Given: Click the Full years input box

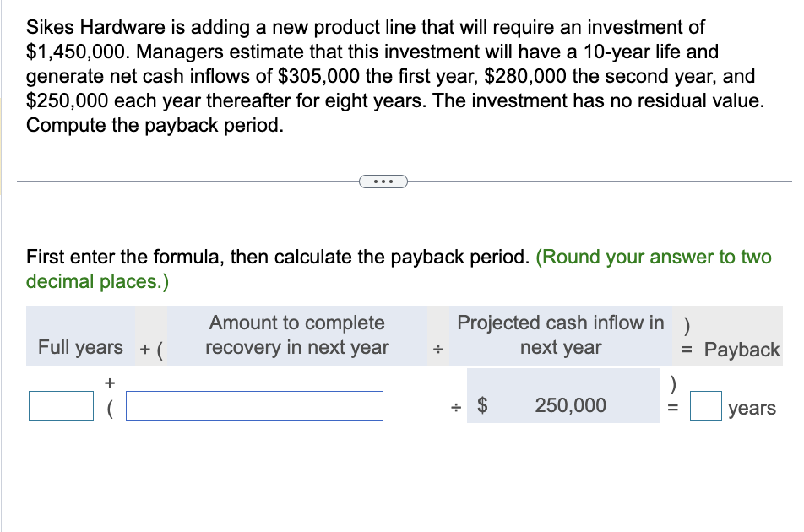Looking at the screenshot, I should click(x=61, y=405).
